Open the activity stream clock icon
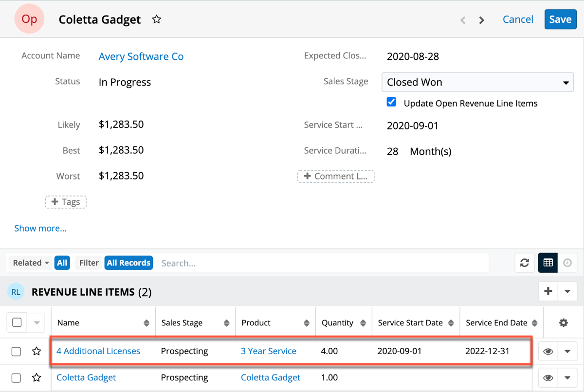The height and width of the screenshot is (392, 584). pyautogui.click(x=567, y=263)
